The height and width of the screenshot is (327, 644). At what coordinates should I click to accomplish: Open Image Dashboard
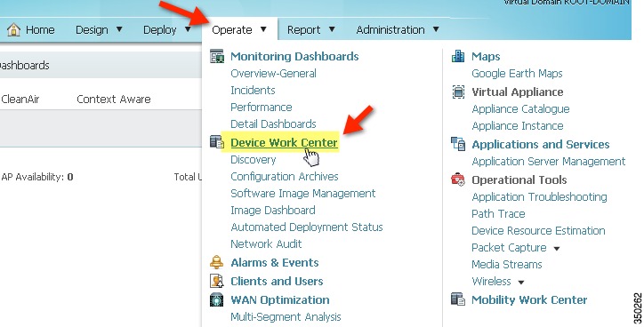click(273, 210)
